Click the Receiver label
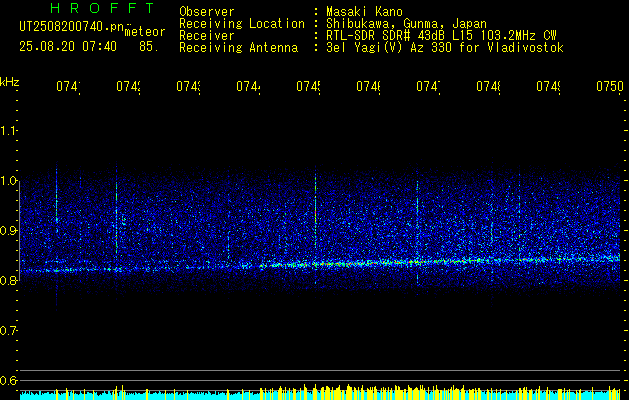The image size is (629, 400). click(x=207, y=36)
